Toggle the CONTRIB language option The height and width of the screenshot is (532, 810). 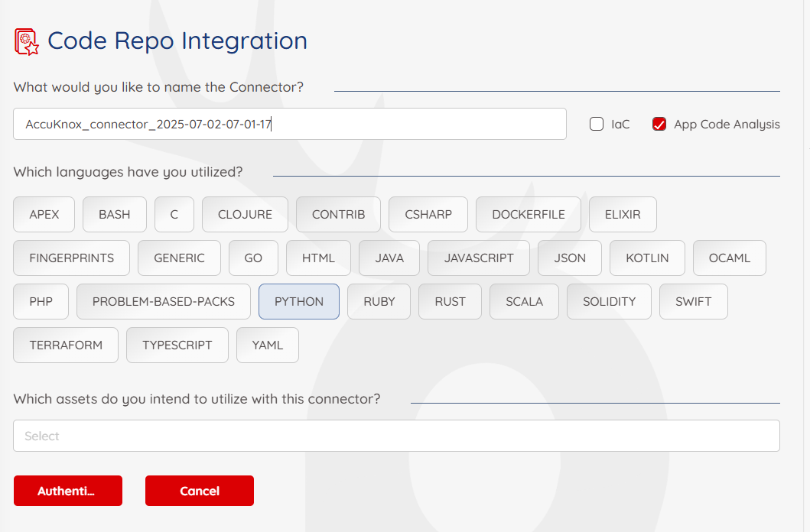(x=338, y=214)
